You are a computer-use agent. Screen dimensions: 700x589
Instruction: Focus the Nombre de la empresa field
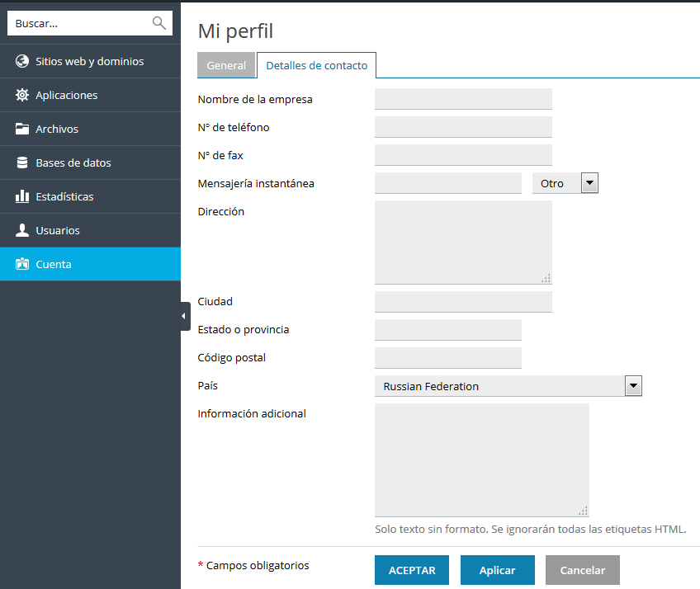coord(463,99)
